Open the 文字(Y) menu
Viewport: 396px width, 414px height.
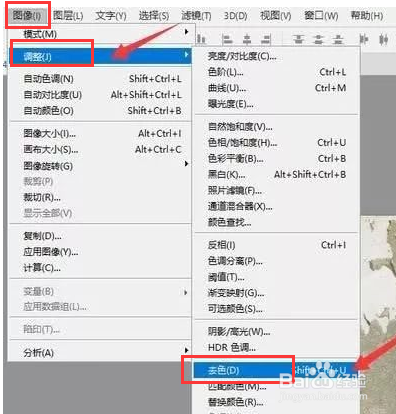pos(111,16)
